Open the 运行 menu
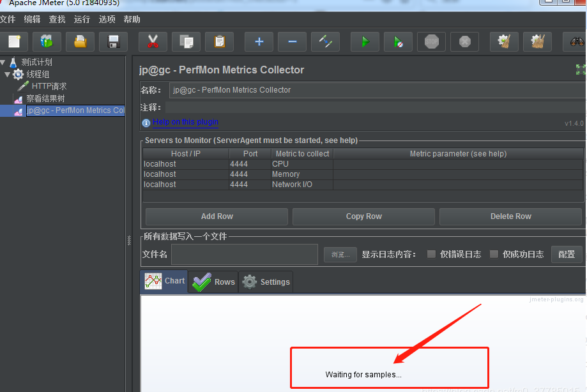 (x=82, y=19)
